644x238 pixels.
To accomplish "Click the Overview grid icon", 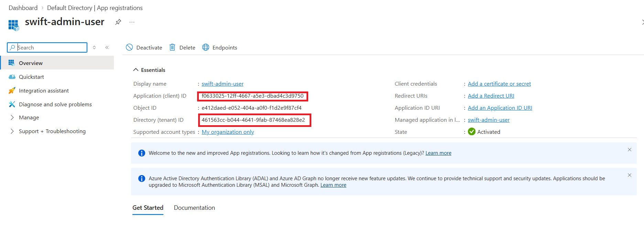I will (12, 63).
